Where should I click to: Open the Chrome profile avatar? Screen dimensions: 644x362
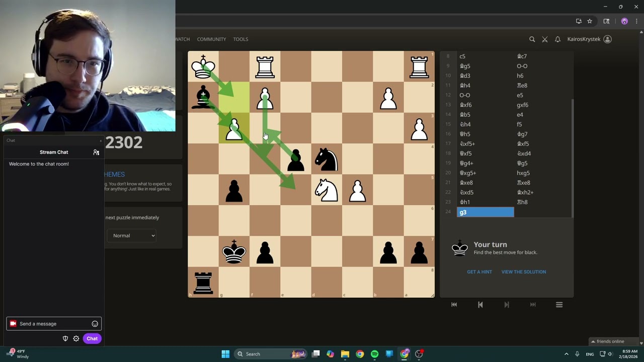[x=624, y=21]
